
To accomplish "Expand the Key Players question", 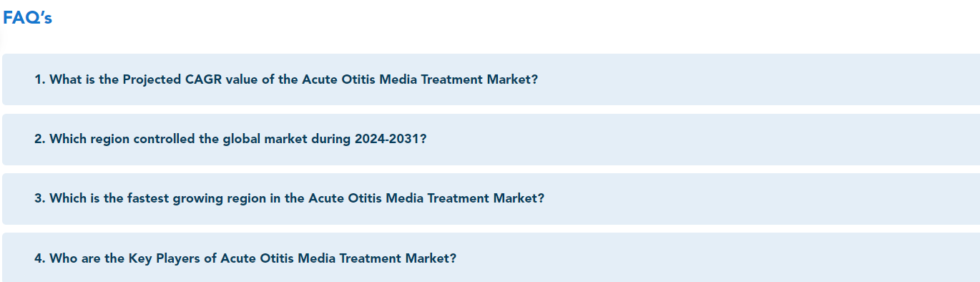I will (491, 258).
